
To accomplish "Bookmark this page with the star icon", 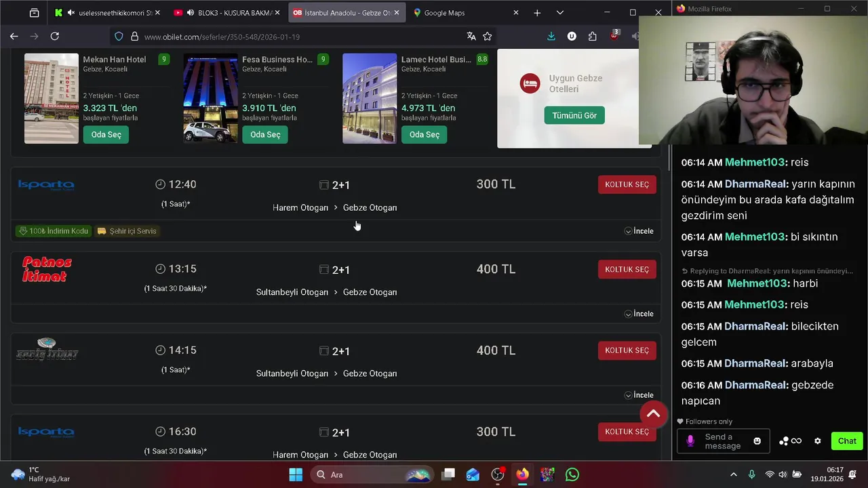I will (x=488, y=37).
